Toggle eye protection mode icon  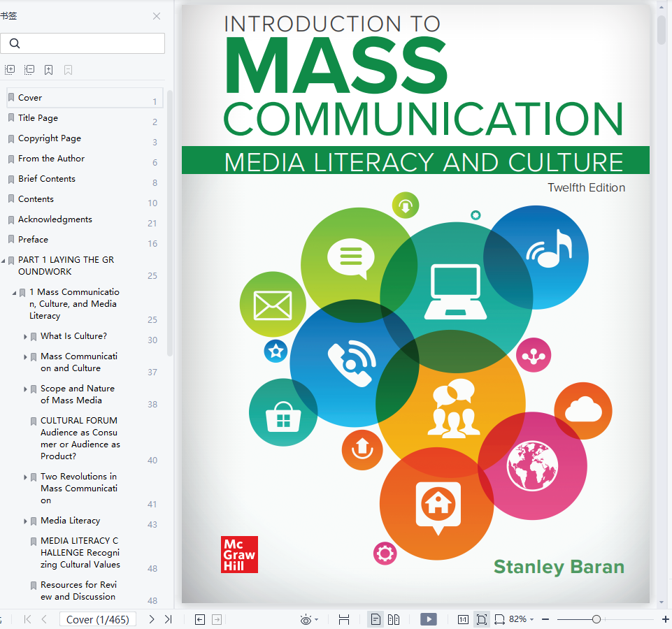coord(306,620)
